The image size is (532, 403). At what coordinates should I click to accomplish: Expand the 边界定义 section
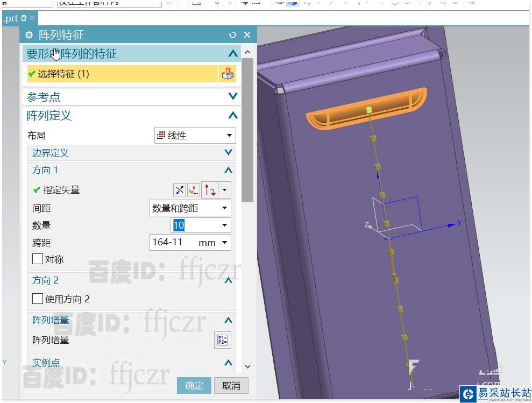point(228,152)
